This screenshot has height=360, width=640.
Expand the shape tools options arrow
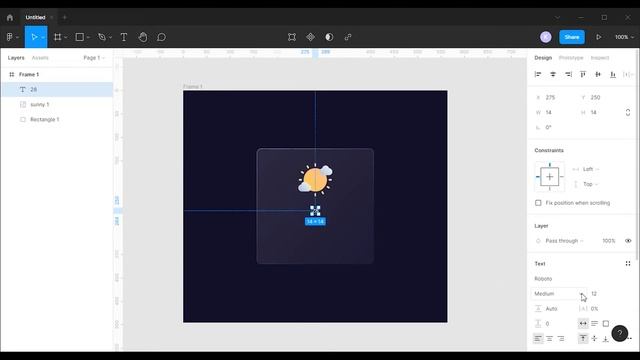pyautogui.click(x=88, y=38)
